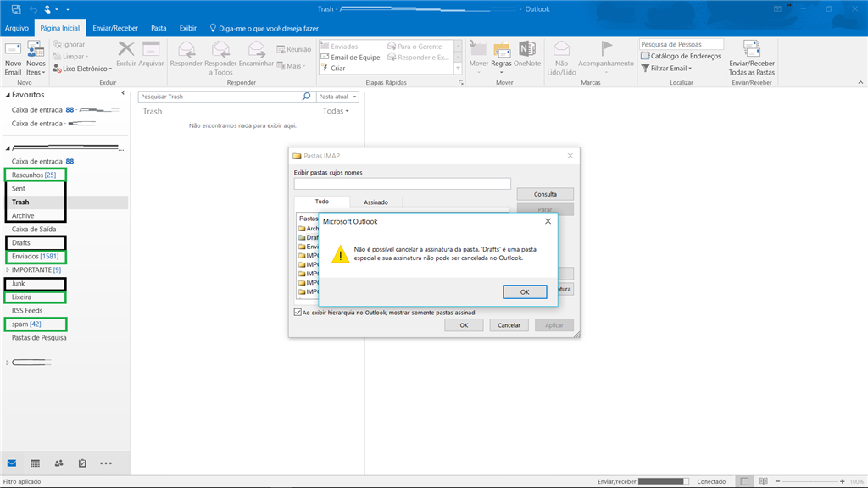Open the People view icon
The image size is (868, 488).
coord(58,463)
